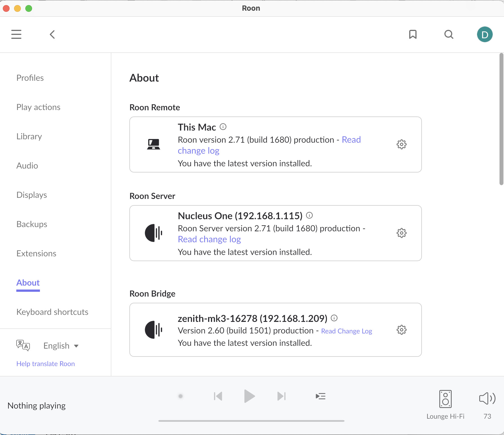Image resolution: width=504 pixels, height=435 pixels.
Task: Click the Roon Bridge section heading
Action: point(152,294)
